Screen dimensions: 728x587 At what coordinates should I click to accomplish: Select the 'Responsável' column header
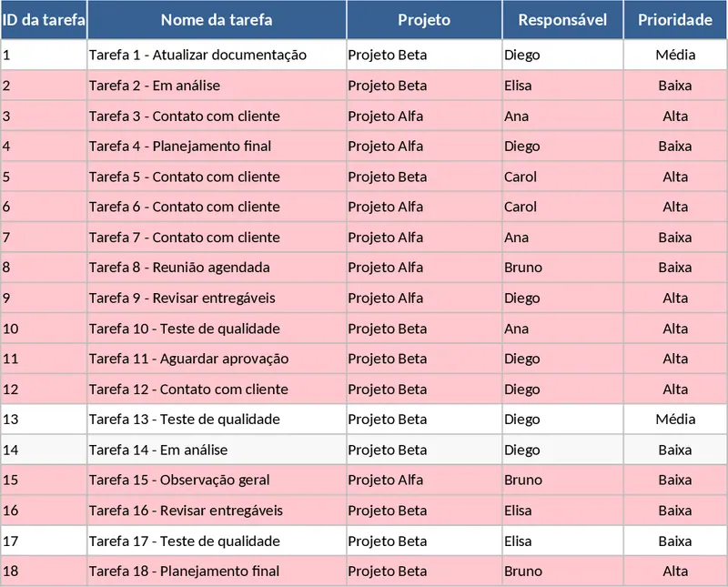pos(562,20)
